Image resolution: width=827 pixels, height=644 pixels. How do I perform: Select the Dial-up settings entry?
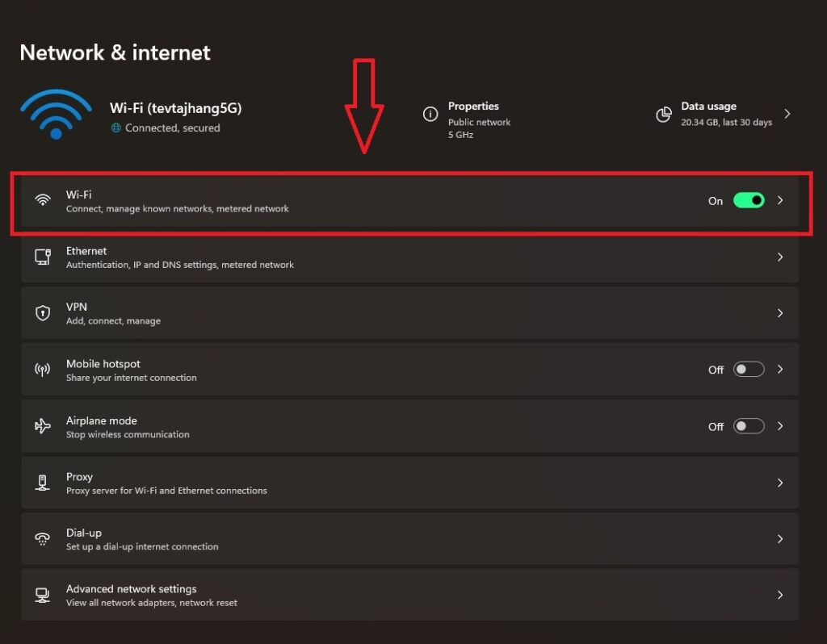pos(404,539)
